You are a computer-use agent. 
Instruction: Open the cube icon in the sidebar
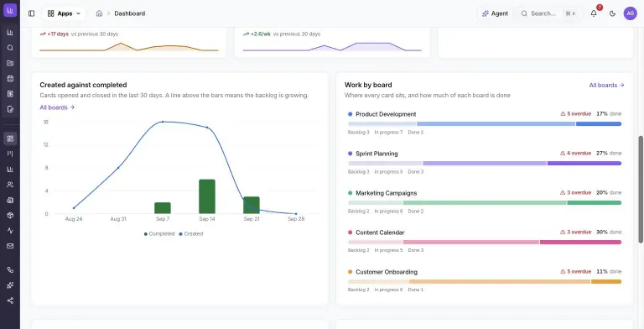click(x=10, y=215)
